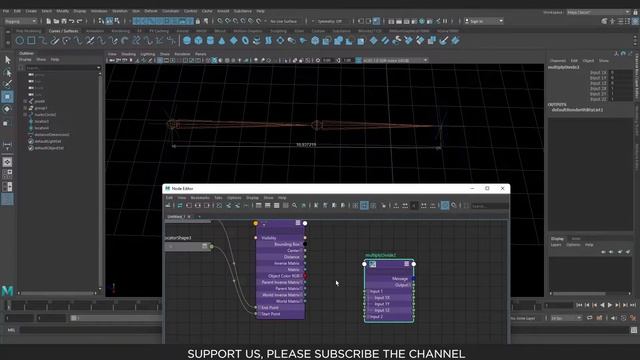Image resolution: width=640 pixels, height=360 pixels.
Task: Click the Outliner search field
Action: 63,68
